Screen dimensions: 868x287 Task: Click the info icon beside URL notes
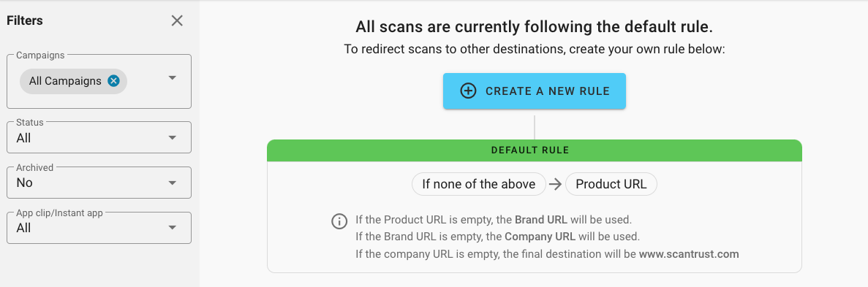click(339, 221)
